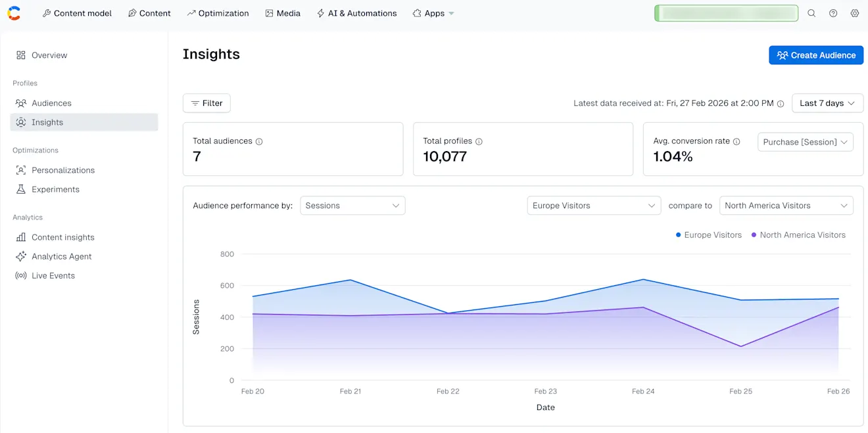View Content insights analytics

click(x=63, y=237)
